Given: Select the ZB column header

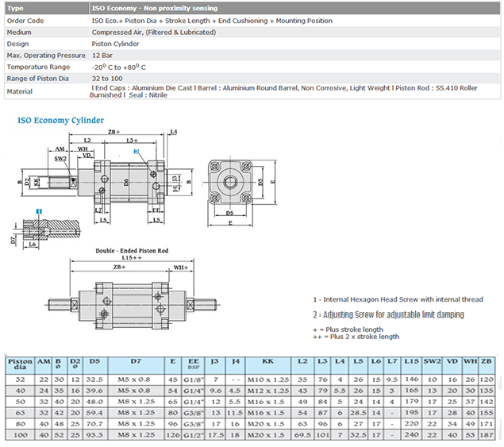Looking at the screenshot, I should click(486, 365).
